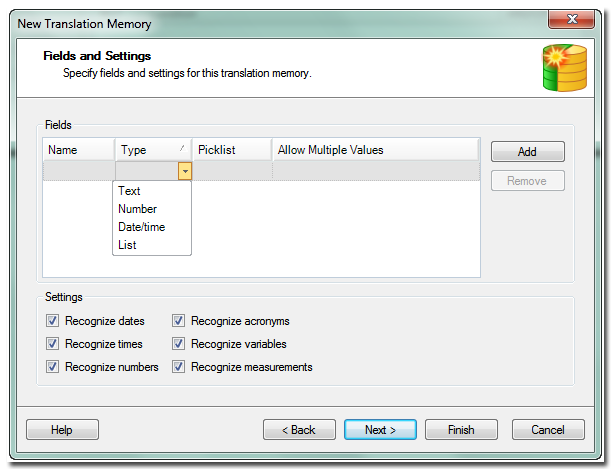Click the Picklist column header
The width and height of the screenshot is (611, 469).
click(x=231, y=150)
